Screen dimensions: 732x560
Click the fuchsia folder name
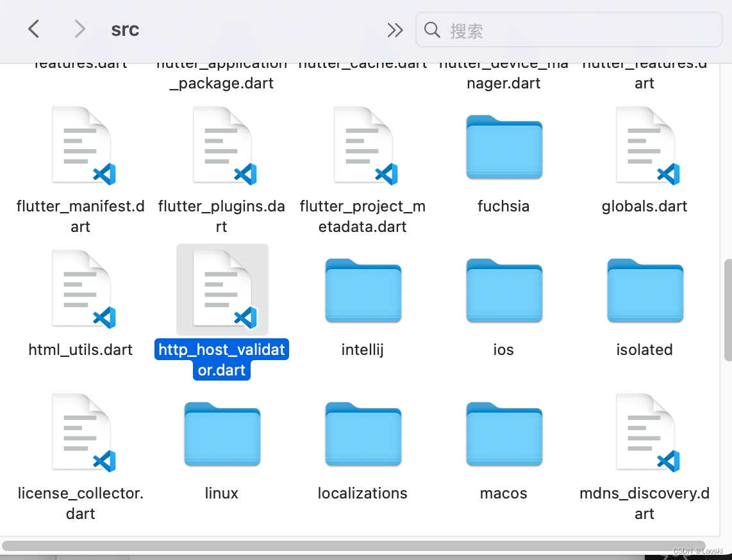504,206
